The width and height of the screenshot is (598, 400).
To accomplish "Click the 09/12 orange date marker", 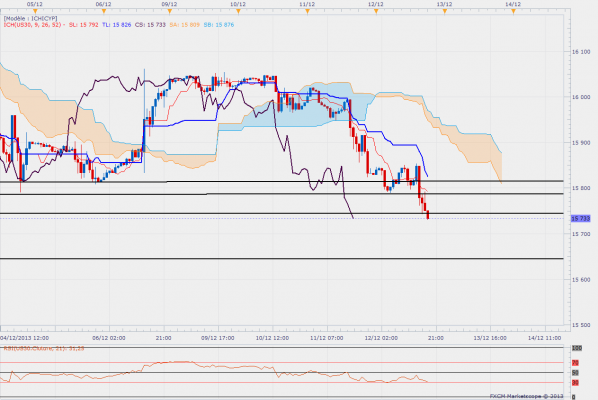I will point(170,11).
